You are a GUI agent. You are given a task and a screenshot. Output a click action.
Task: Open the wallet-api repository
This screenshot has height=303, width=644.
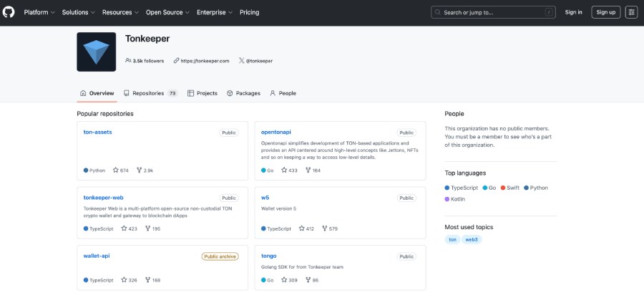(x=97, y=256)
